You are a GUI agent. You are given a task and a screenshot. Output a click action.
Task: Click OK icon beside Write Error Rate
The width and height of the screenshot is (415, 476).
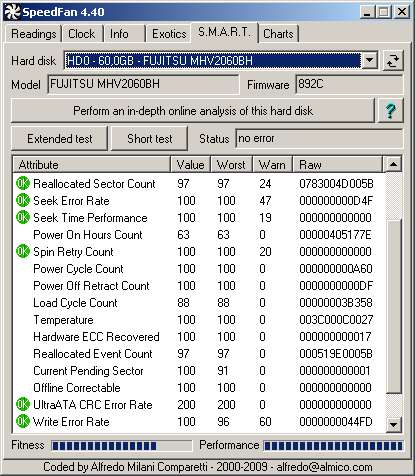coord(23,421)
